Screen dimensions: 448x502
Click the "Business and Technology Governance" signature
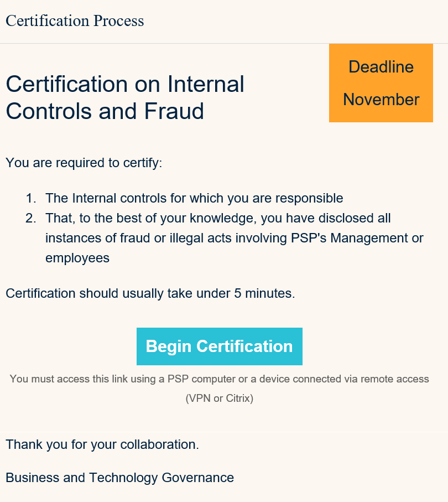pos(119,478)
